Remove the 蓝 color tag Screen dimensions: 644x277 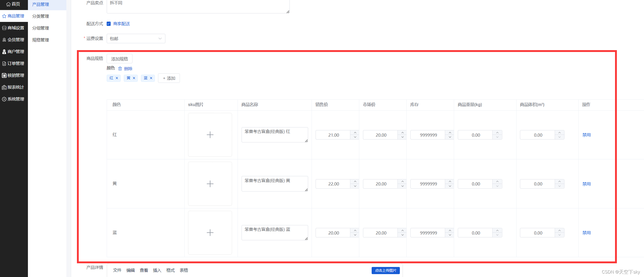tap(151, 78)
